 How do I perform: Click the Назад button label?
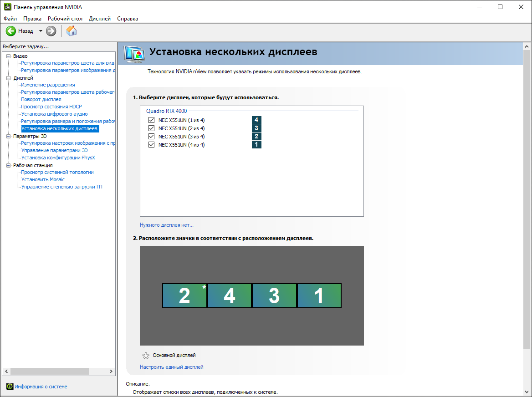[26, 31]
